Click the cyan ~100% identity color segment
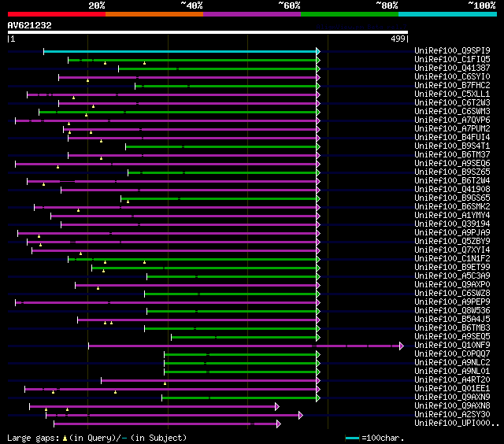The height and width of the screenshot is (444, 504). tap(448, 14)
